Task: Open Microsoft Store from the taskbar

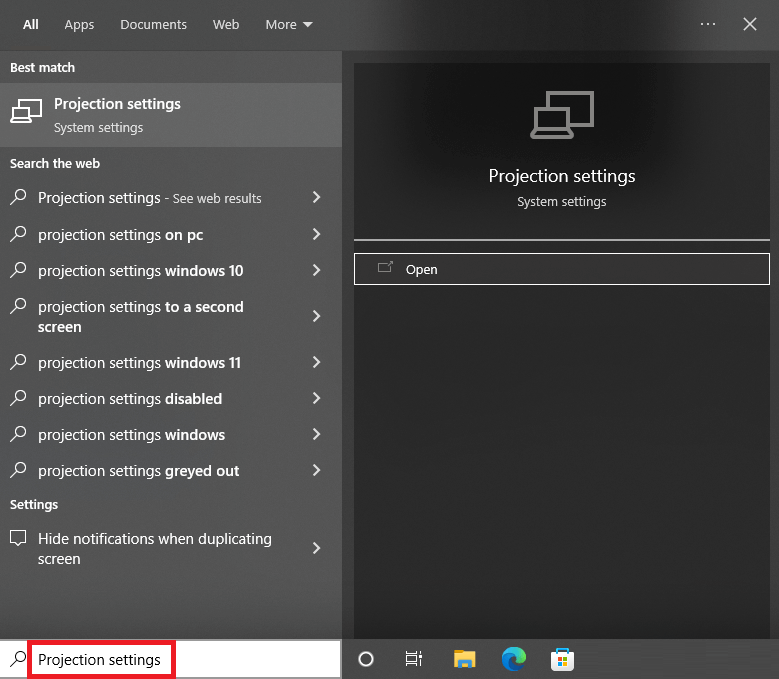Action: coord(562,659)
